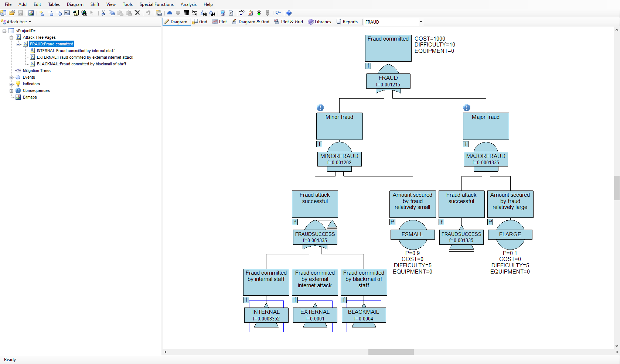Viewport: 620px width, 364px height.
Task: Open the Analysis menu
Action: click(x=188, y=4)
